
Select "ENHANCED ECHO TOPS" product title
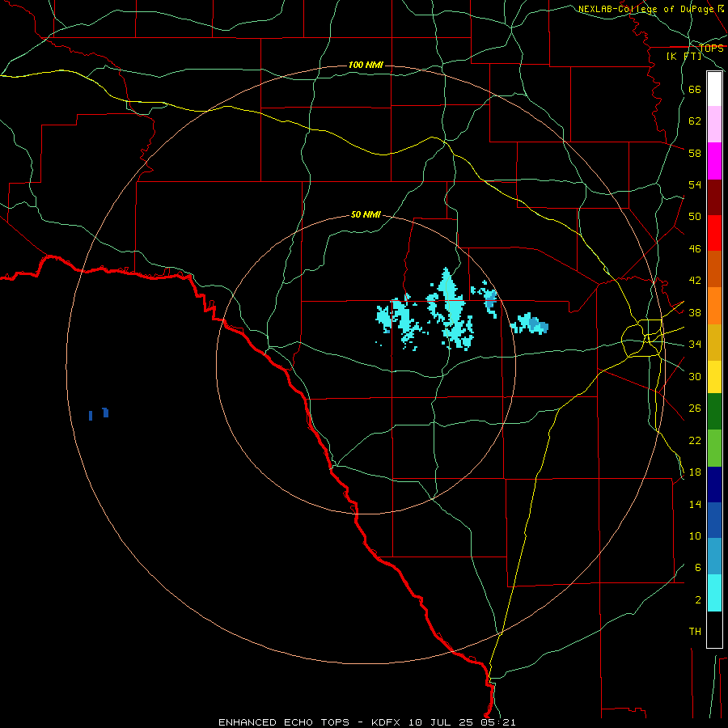coord(284,722)
